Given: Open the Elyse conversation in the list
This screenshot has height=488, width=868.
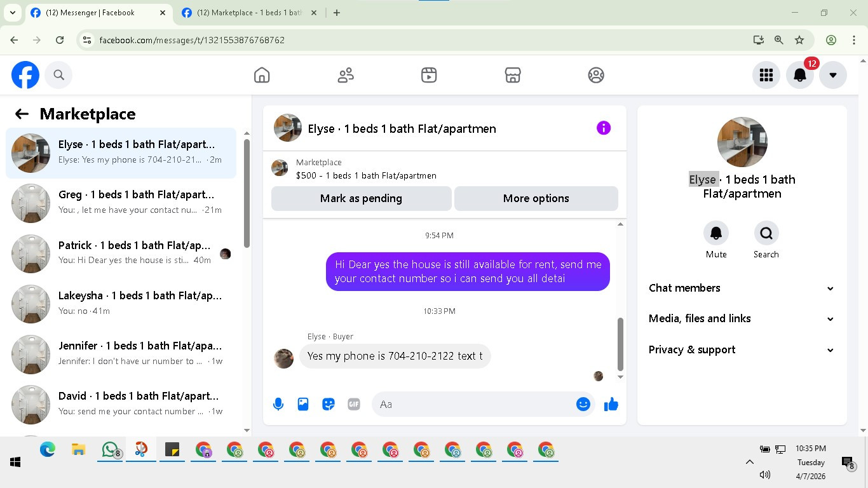Looking at the screenshot, I should coord(121,152).
